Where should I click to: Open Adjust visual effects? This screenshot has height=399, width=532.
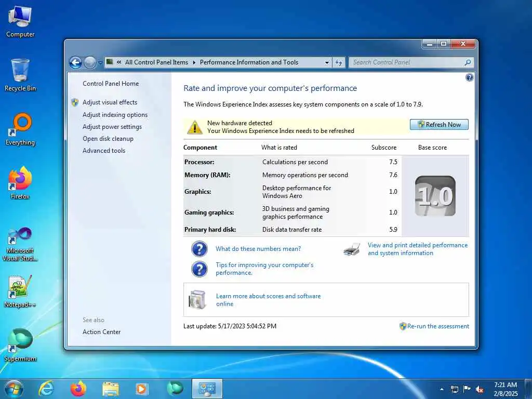(110, 102)
